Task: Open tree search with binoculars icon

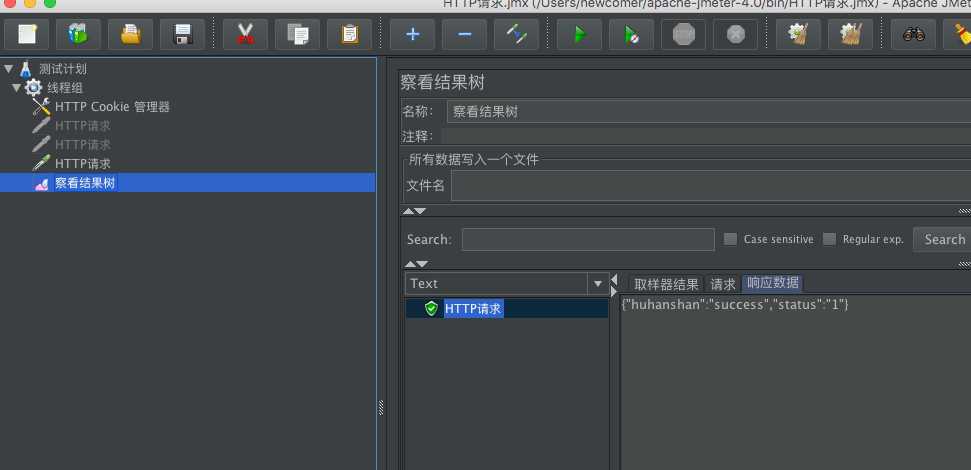Action: pyautogui.click(x=914, y=34)
